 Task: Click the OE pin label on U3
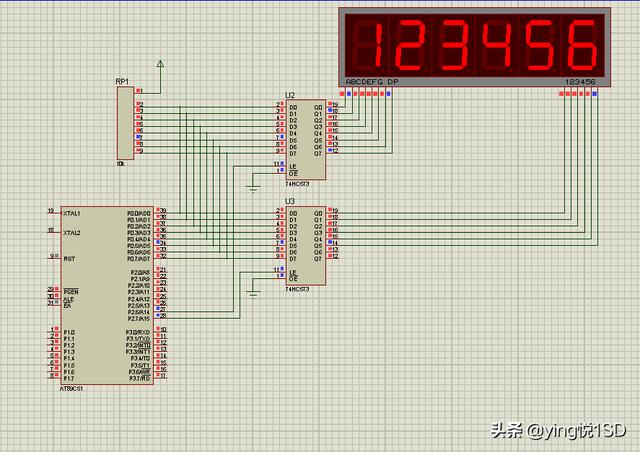point(293,279)
